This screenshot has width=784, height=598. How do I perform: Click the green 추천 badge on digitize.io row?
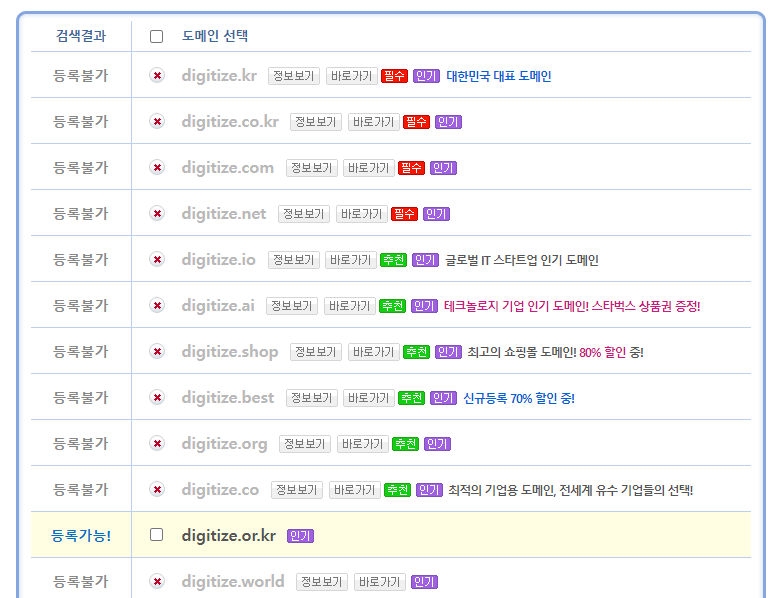393,260
